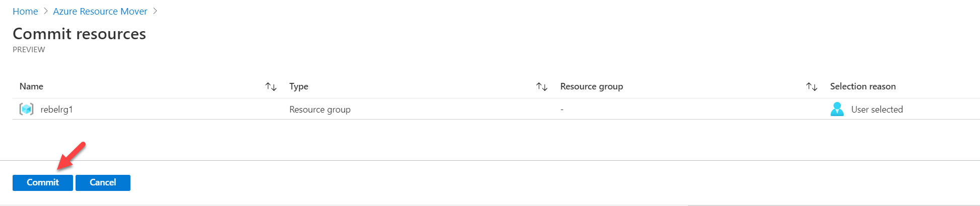Screen dimensions: 980x206
Task: Click the Resource group type cell
Action: point(320,110)
